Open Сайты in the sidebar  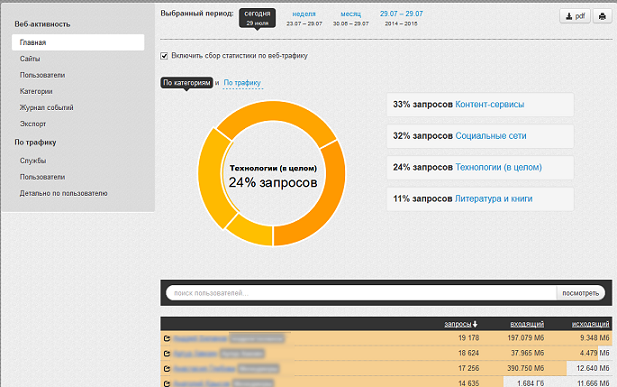[x=30, y=59]
